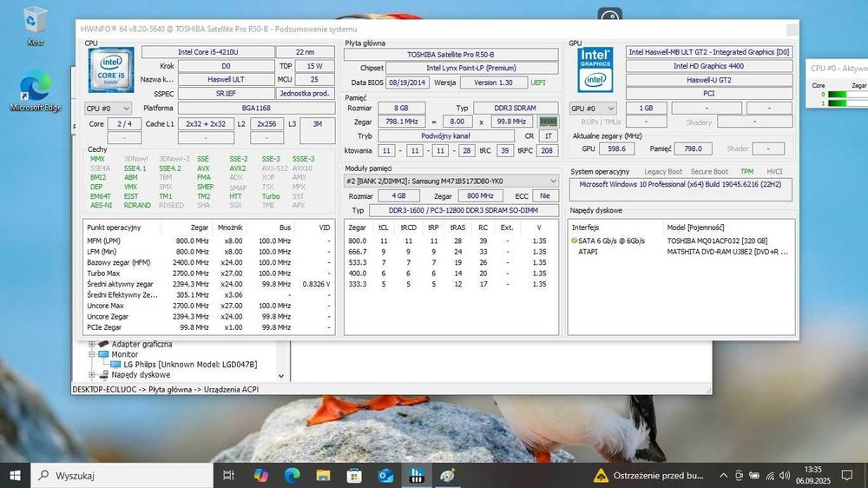Expand the Adapter graficzna tree node
The height and width of the screenshot is (488, 868).
(92, 345)
